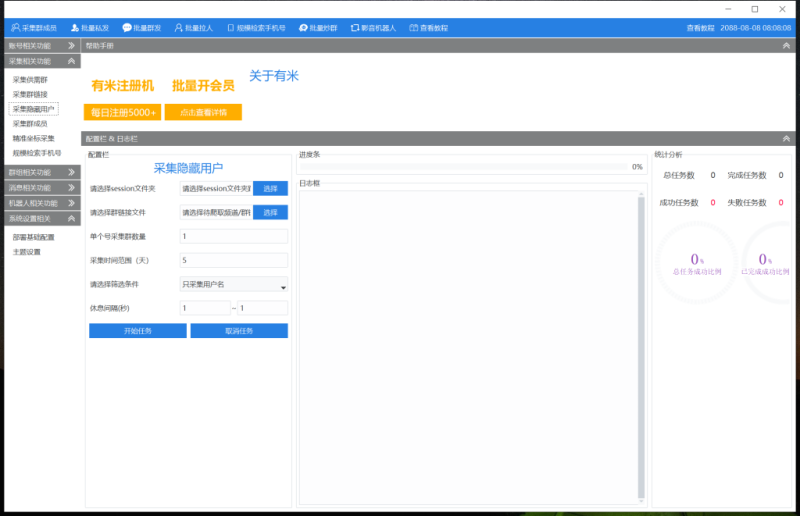The height and width of the screenshot is (516, 800).
Task: Select 采集隐藏用户 in the sidebar
Action: (33, 109)
